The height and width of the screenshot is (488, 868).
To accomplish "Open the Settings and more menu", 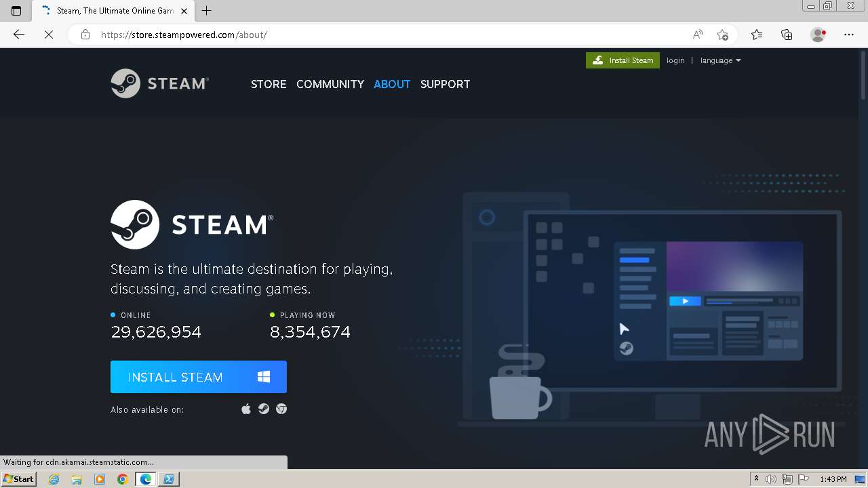I will pyautogui.click(x=849, y=35).
